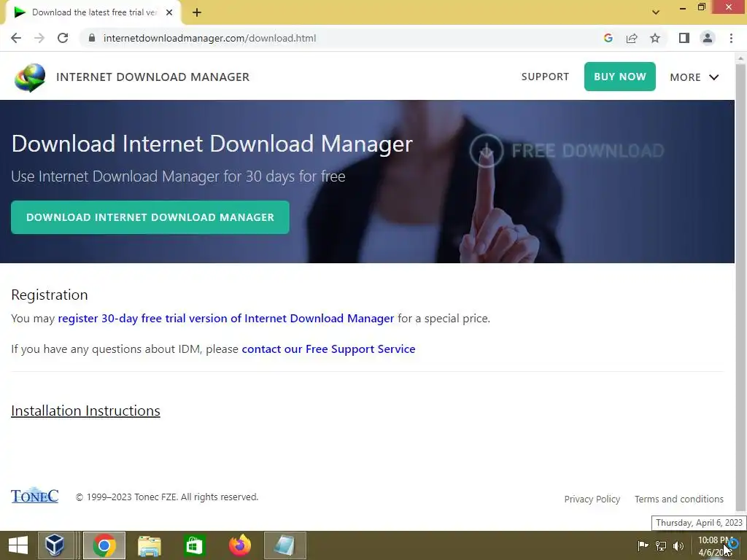Click the Action Center flag tray icon
This screenshot has height=560, width=747.
tap(643, 545)
